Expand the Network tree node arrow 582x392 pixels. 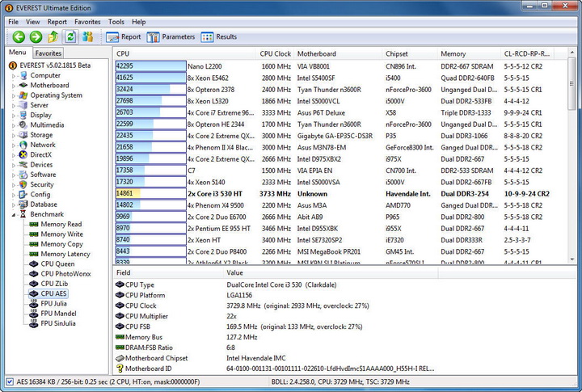[14, 145]
